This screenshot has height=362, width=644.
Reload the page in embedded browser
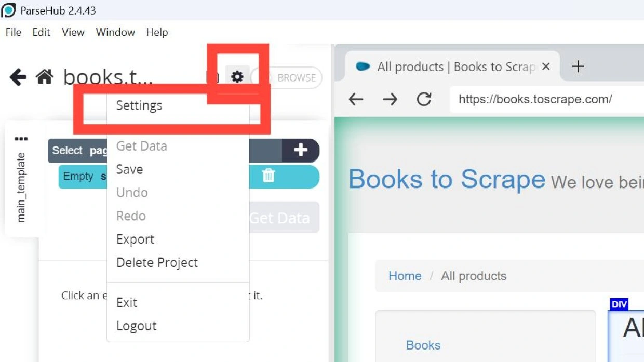(424, 99)
